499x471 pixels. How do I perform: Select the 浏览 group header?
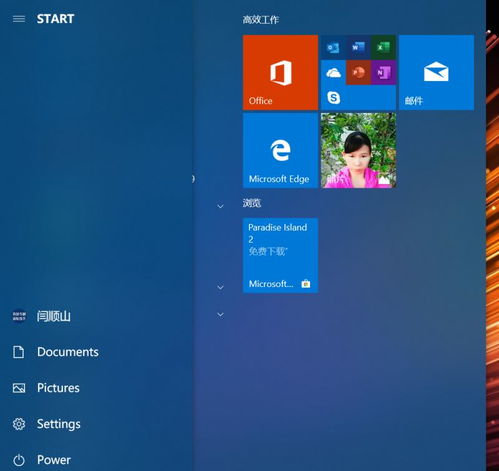coord(252,203)
